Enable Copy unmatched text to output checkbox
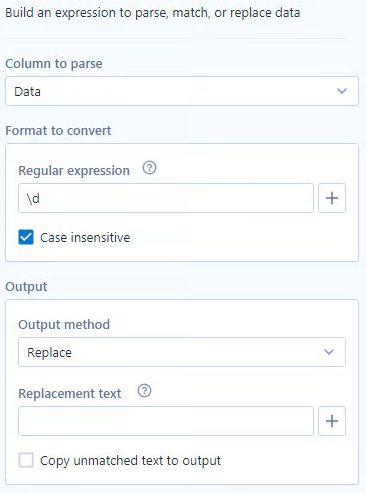This screenshot has width=366, height=493. point(26,460)
